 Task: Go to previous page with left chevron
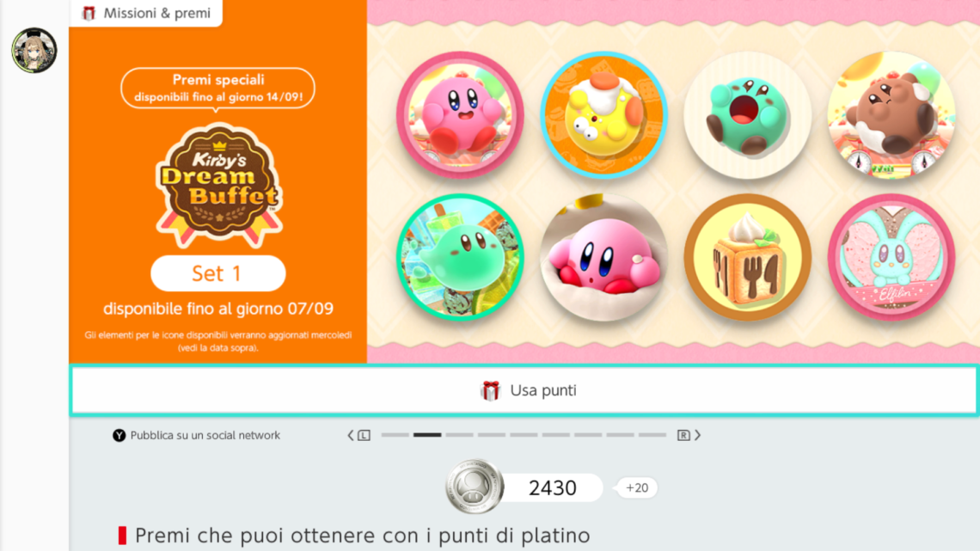[351, 435]
